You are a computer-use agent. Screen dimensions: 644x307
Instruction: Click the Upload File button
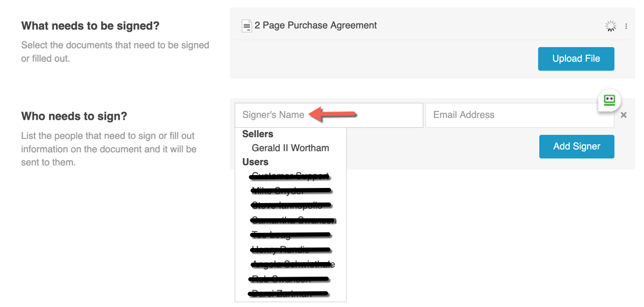576,59
